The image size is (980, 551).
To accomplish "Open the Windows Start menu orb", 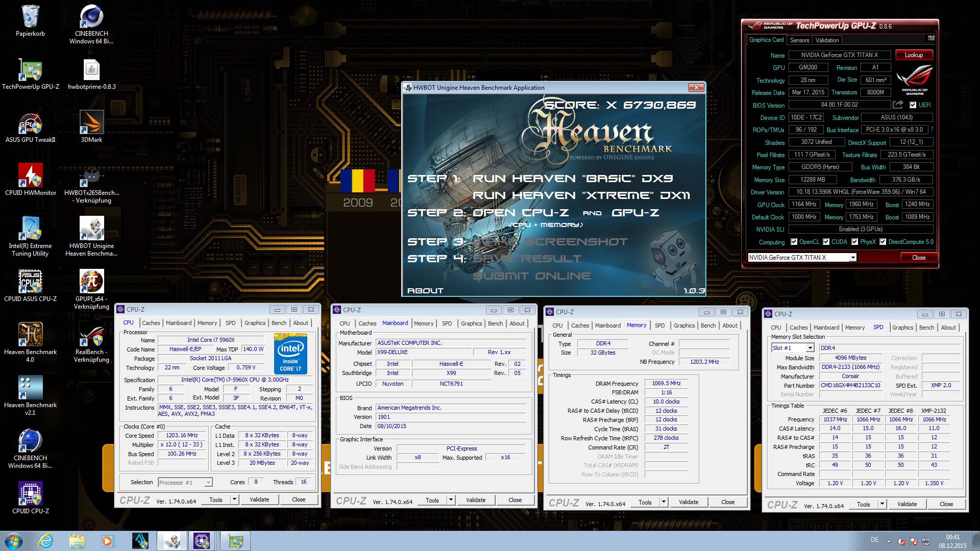I will tap(13, 541).
